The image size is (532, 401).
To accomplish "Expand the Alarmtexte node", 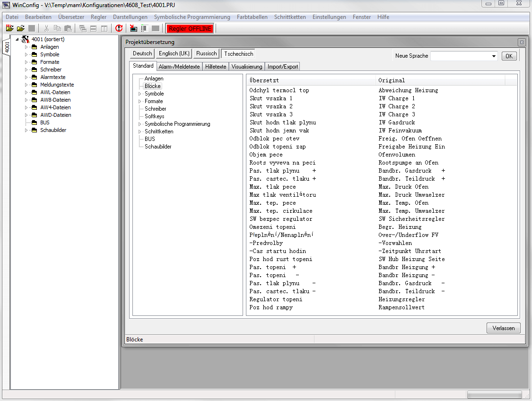I will click(26, 77).
